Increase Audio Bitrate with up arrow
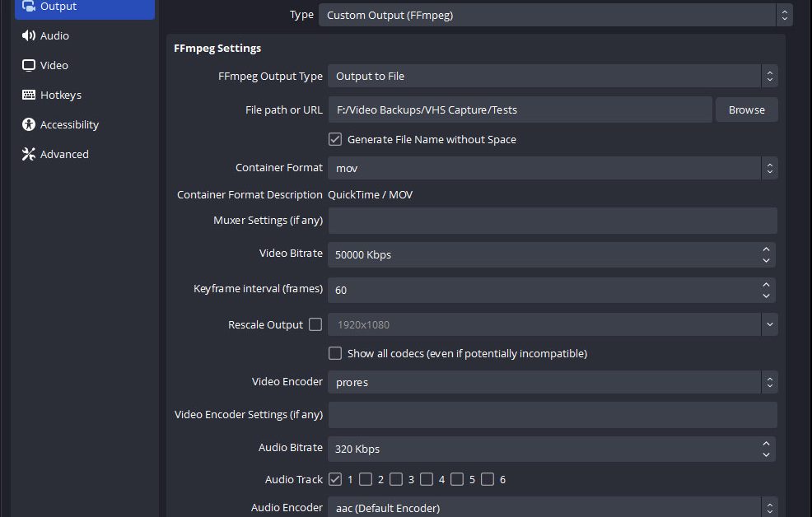812x517 pixels. tap(766, 443)
